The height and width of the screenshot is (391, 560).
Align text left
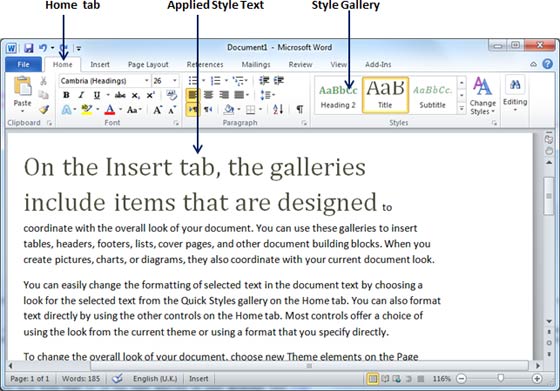point(193,95)
